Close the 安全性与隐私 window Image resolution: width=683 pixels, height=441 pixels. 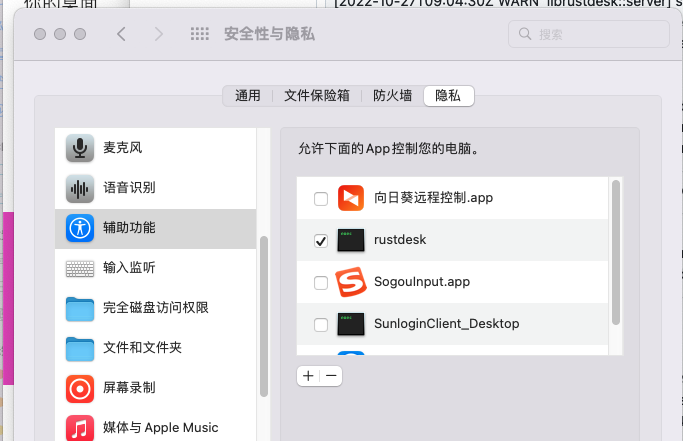(40, 34)
